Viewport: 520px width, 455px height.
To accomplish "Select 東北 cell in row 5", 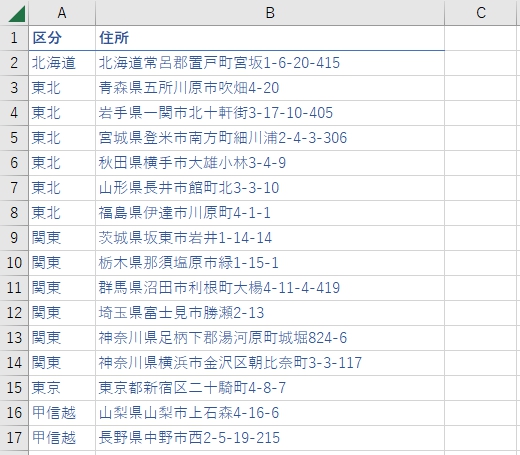I will click(x=62, y=138).
